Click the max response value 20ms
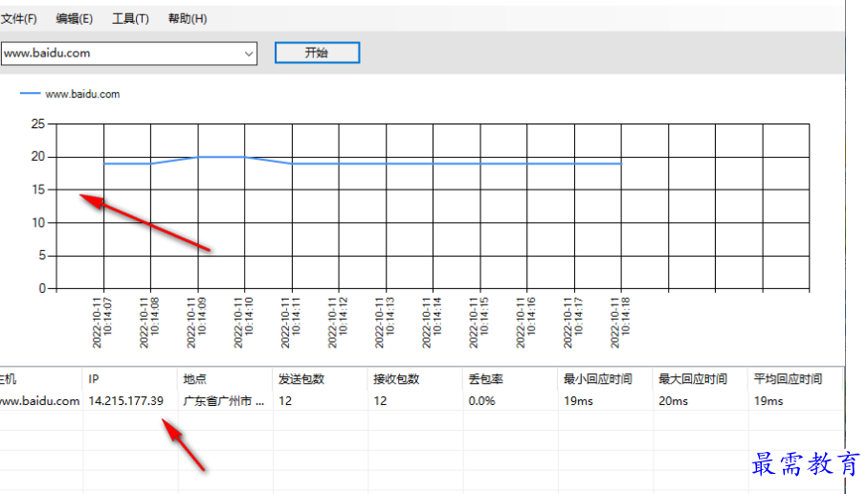868x494 pixels. click(674, 401)
